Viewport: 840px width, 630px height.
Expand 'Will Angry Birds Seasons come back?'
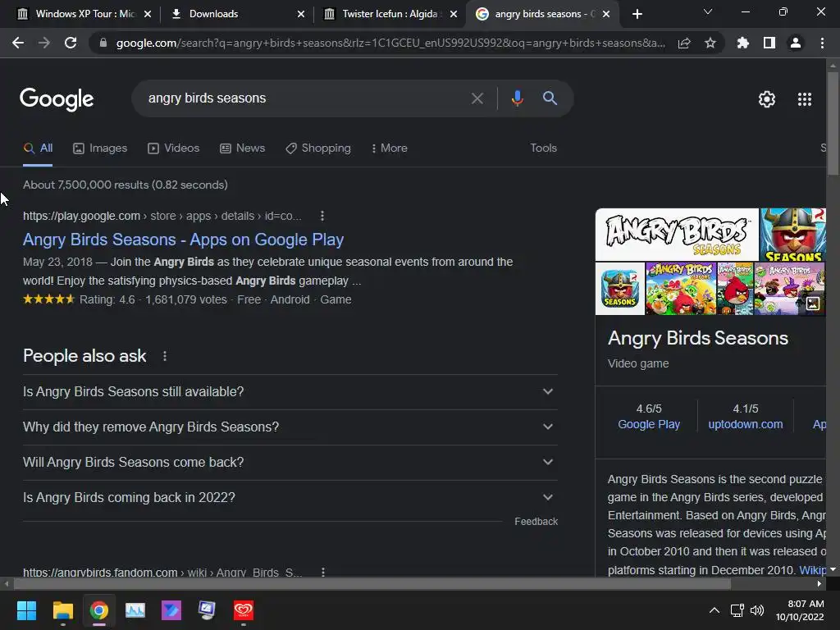click(290, 463)
